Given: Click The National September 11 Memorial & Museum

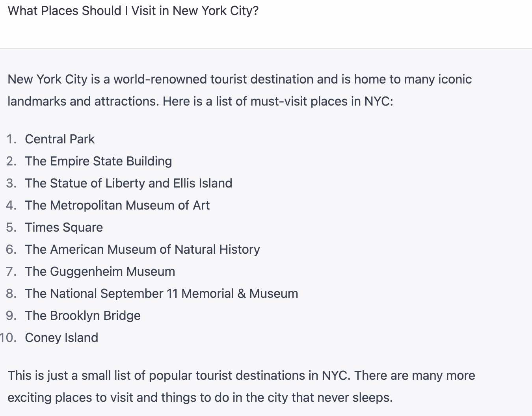Looking at the screenshot, I should (x=162, y=293).
